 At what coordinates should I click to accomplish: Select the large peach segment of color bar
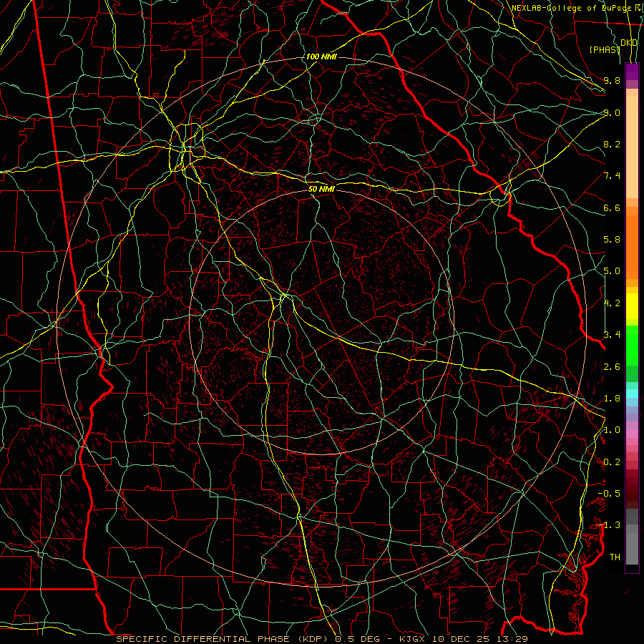click(x=632, y=147)
